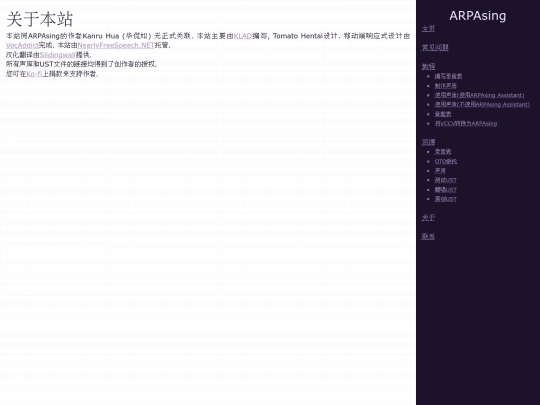The height and width of the screenshot is (405, 540).
Task: Open the 联系 sidebar page
Action: coord(428,237)
